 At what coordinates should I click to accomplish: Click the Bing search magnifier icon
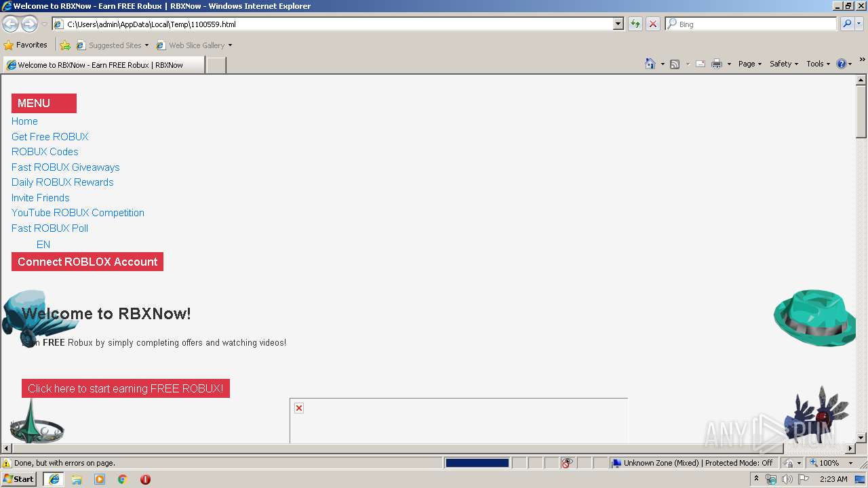coord(847,24)
